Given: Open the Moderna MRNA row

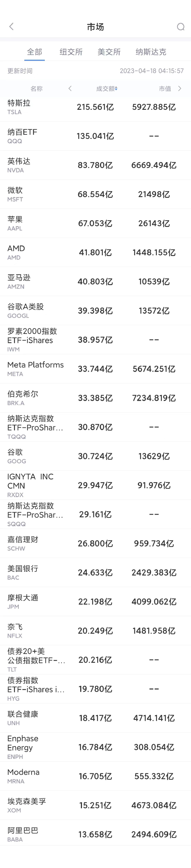Looking at the screenshot, I should pos(95,776).
